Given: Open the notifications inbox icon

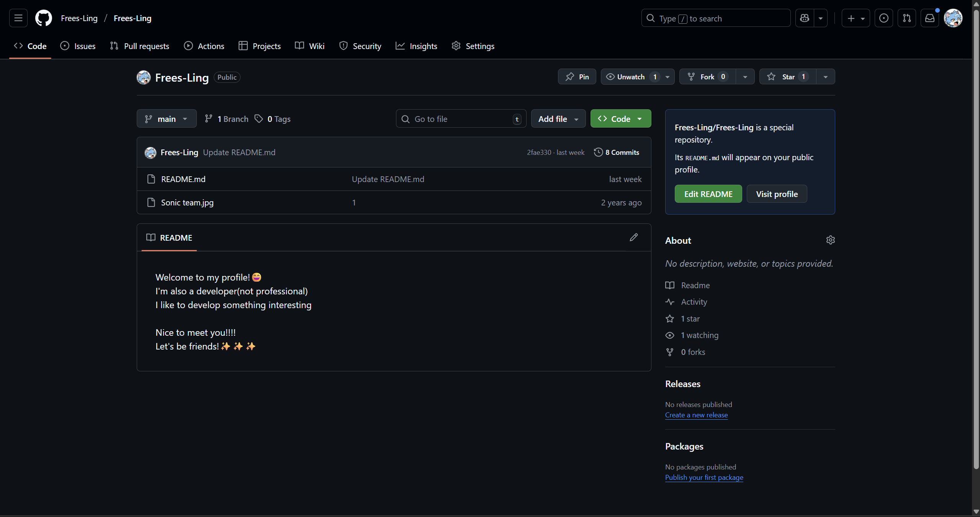Looking at the screenshot, I should tap(930, 18).
